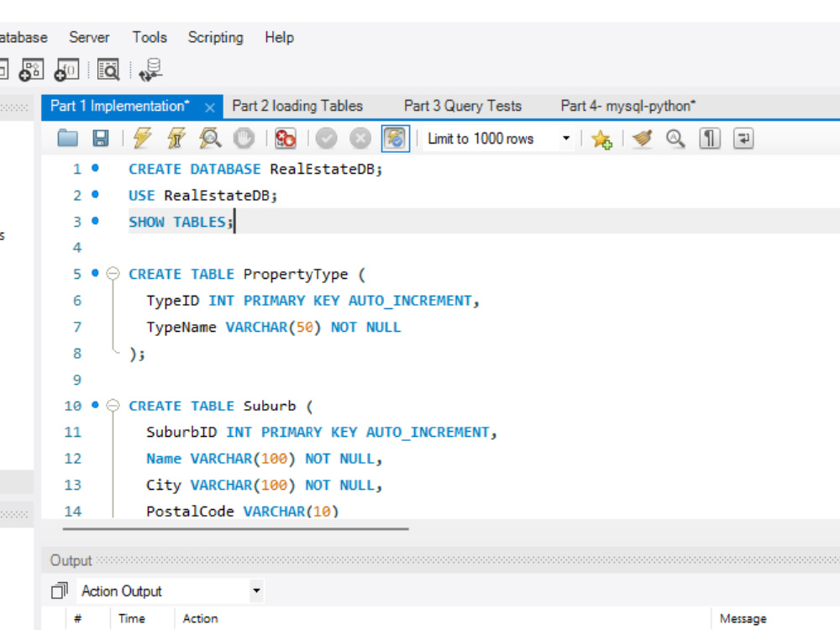This screenshot has width=840, height=630.
Task: Select the Part 1 Implementation tab
Action: click(119, 106)
